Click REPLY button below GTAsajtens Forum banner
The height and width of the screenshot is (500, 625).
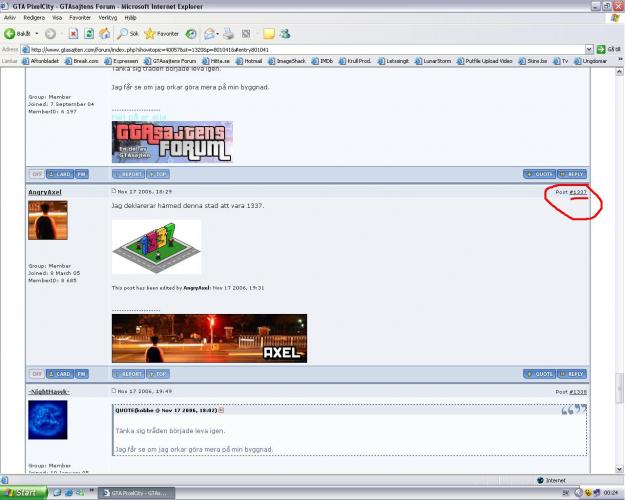[x=572, y=174]
